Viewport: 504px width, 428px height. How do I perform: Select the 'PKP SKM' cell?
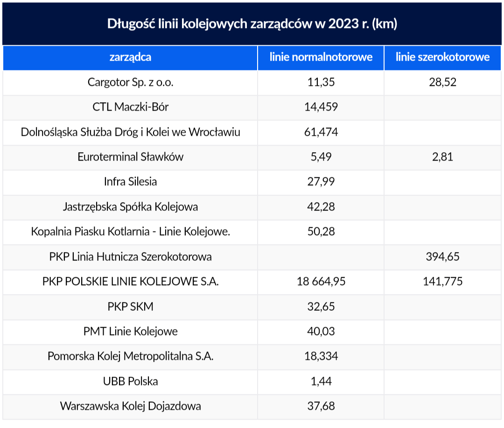click(130, 307)
